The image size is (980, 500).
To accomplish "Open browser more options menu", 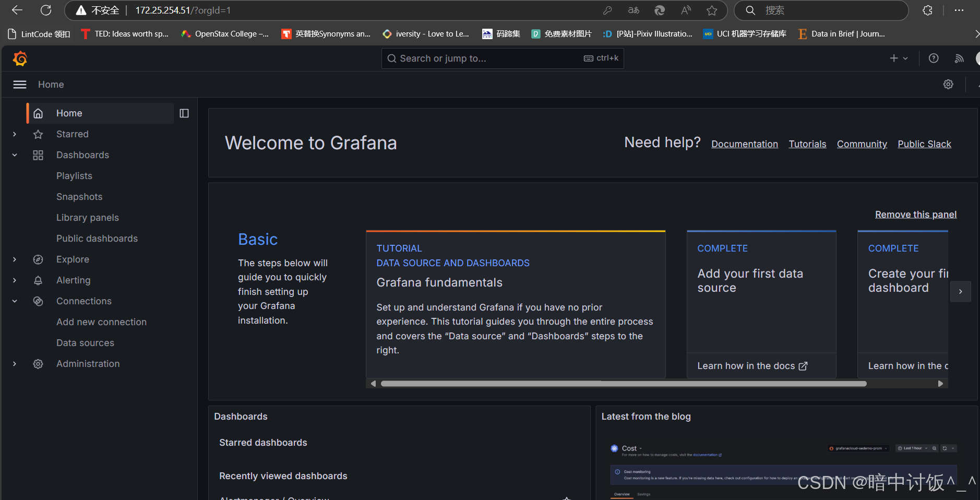I will click(x=959, y=10).
